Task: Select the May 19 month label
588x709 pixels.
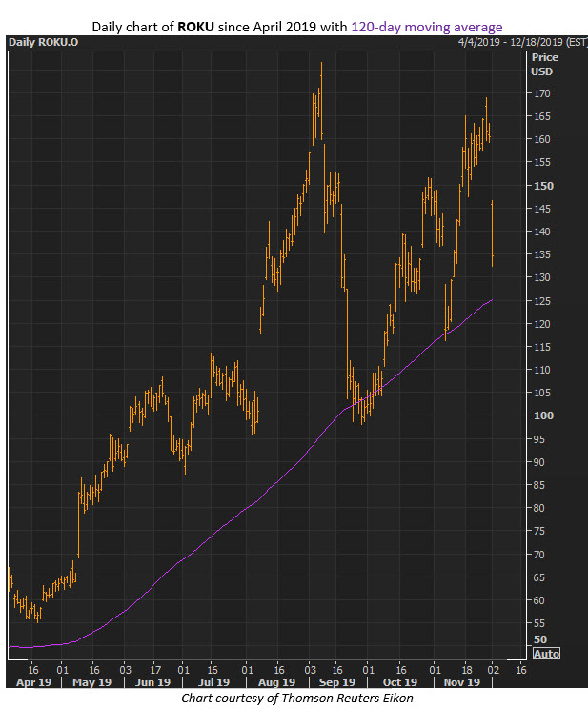Action: pyautogui.click(x=91, y=682)
